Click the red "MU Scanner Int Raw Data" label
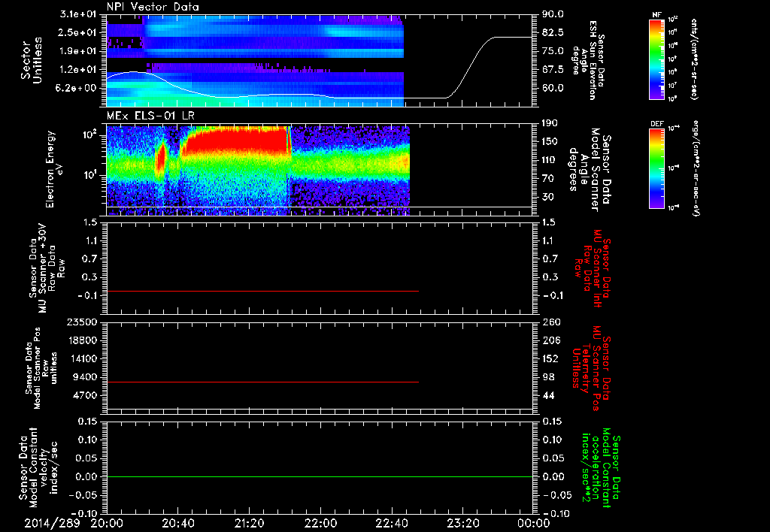 click(x=593, y=268)
